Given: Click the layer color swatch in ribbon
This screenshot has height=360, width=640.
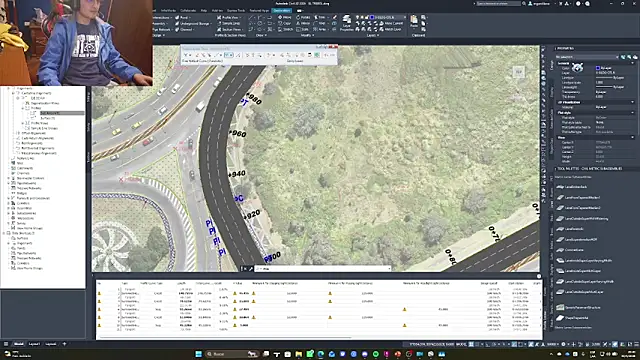Looking at the screenshot, I should (x=372, y=18).
